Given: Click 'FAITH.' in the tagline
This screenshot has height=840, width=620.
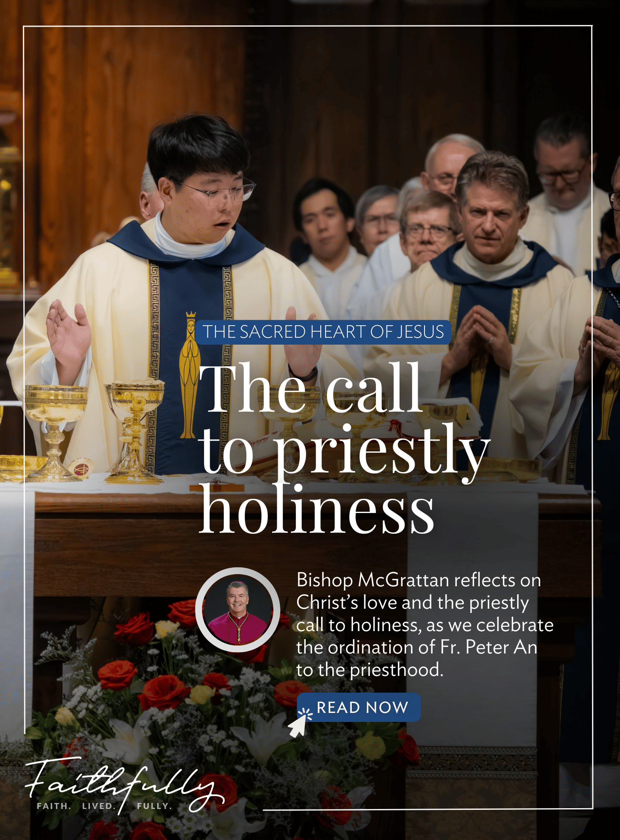Looking at the screenshot, I should [54, 806].
